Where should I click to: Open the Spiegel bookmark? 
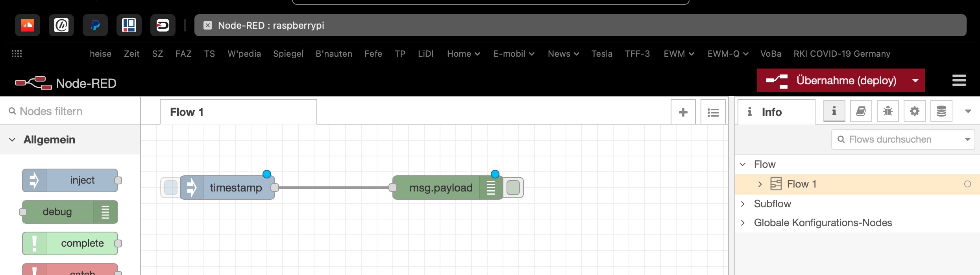pyautogui.click(x=288, y=54)
